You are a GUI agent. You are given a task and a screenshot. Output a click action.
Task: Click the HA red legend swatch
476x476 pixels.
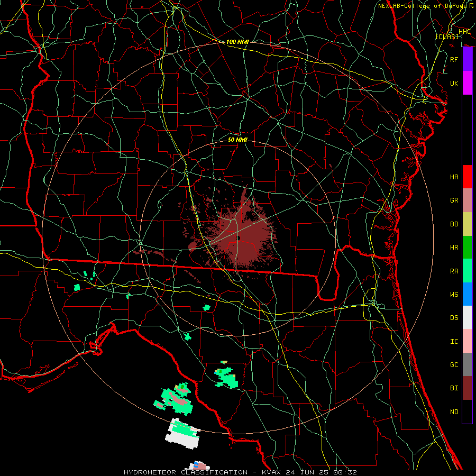click(467, 177)
